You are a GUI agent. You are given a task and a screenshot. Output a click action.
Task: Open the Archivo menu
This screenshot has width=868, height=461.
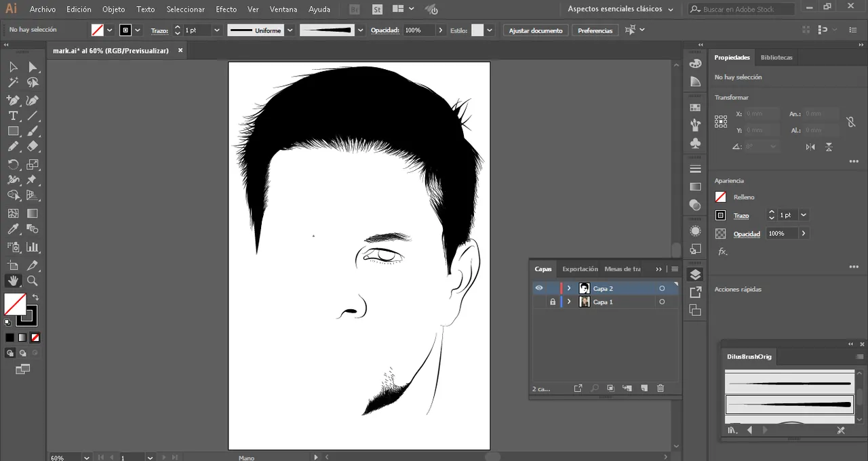(43, 9)
